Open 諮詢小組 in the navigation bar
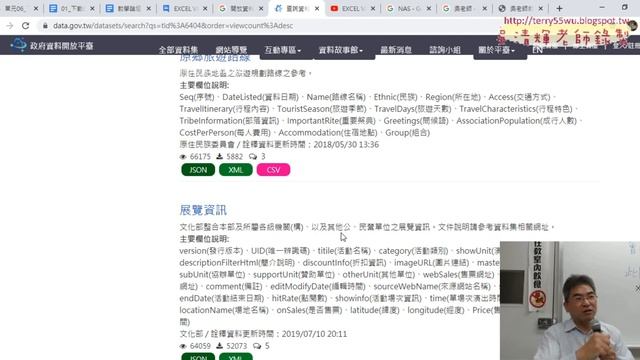 (x=444, y=50)
